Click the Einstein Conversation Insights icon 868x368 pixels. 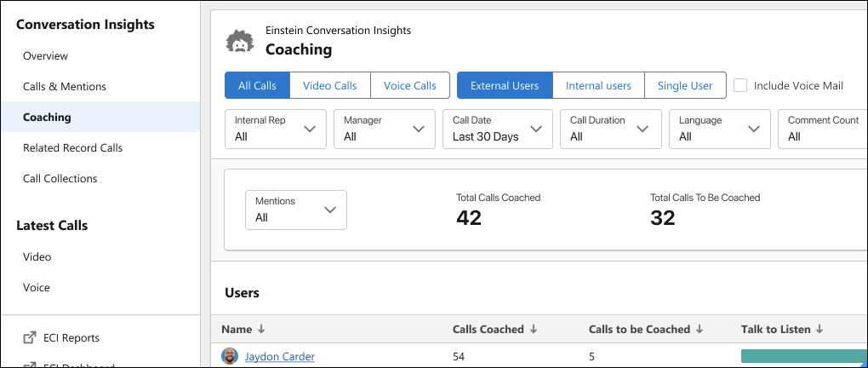[240, 40]
